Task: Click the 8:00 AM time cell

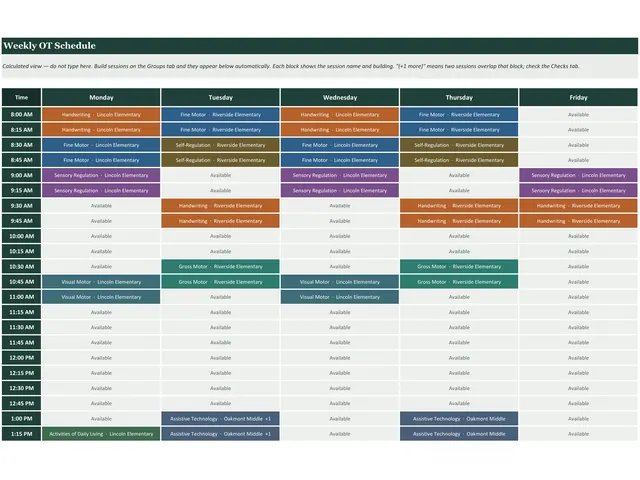Action: click(21, 114)
